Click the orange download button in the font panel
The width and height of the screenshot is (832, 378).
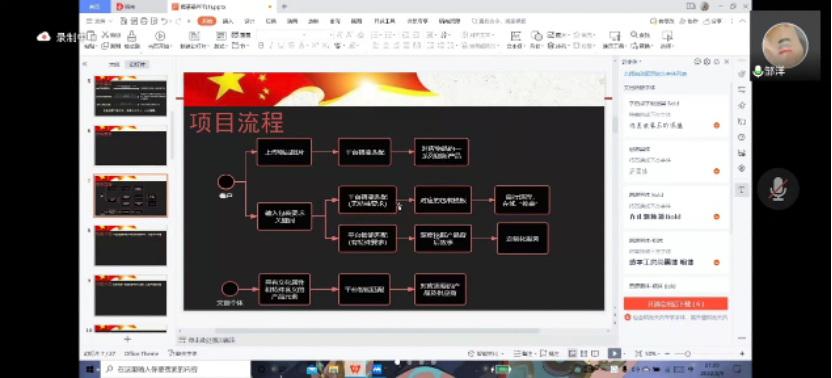675,304
